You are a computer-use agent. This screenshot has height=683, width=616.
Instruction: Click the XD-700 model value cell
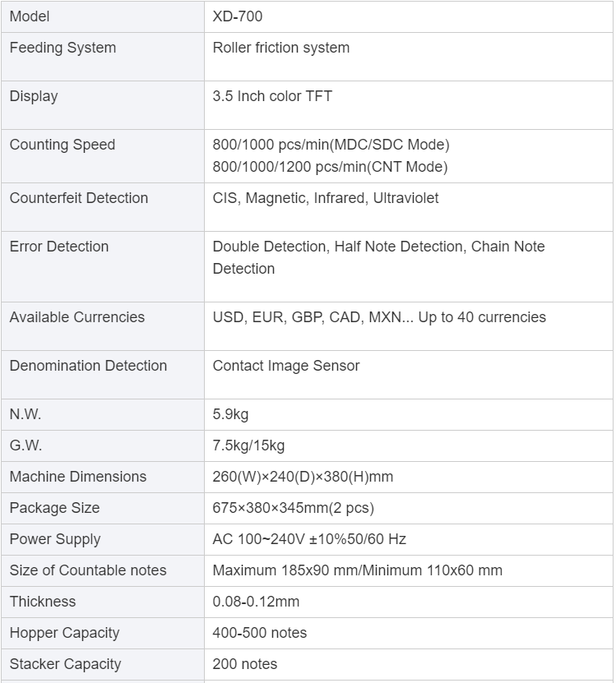pyautogui.click(x=238, y=16)
